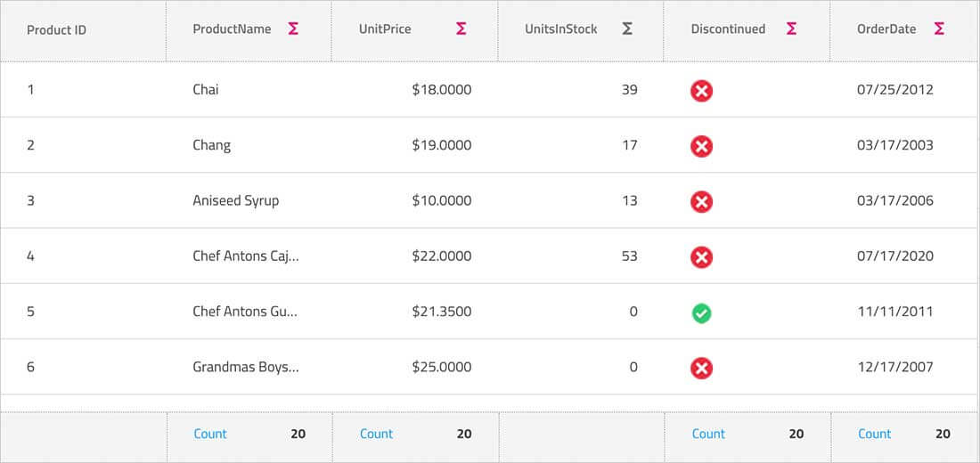Image resolution: width=980 pixels, height=463 pixels.
Task: Select Count summary in Discontinued footer
Action: coord(708,434)
